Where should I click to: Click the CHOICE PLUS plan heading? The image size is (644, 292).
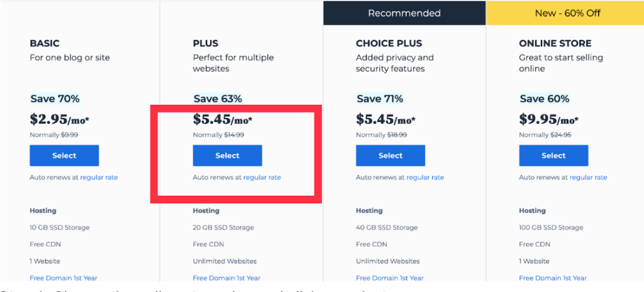point(389,43)
